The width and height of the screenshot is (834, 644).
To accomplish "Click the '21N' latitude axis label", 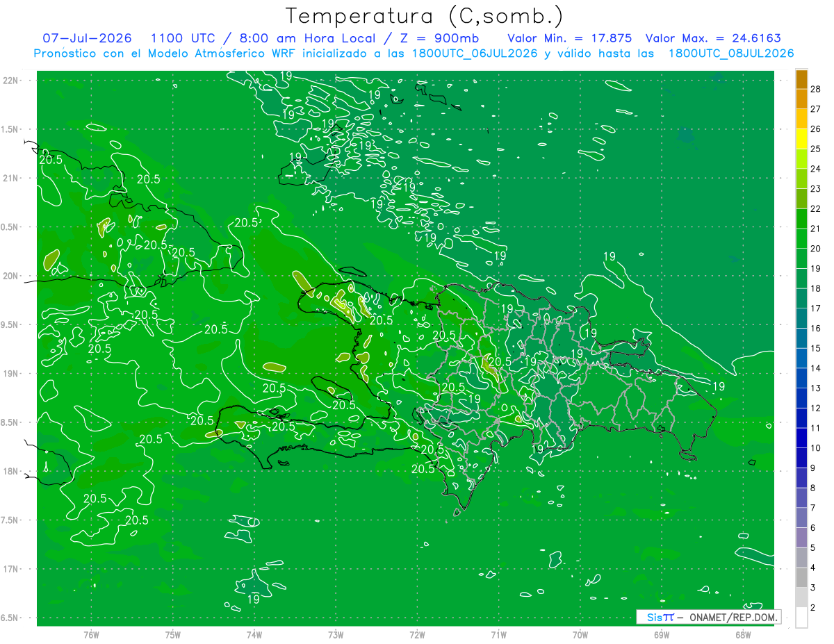I will (10, 178).
